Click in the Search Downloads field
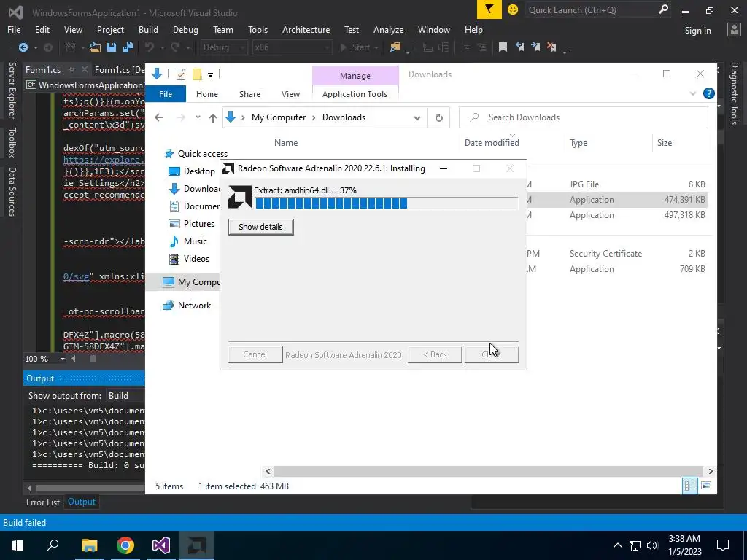Screen dimensions: 747x560 (583, 117)
